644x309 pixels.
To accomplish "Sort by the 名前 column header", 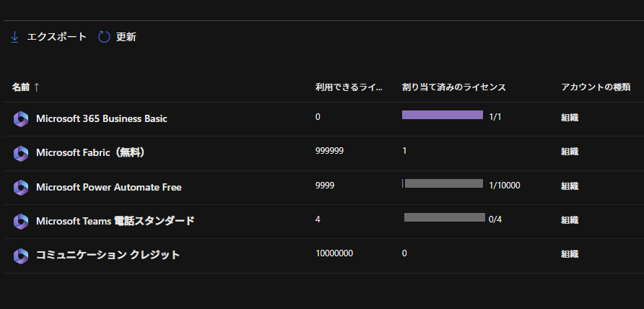I will (x=20, y=87).
